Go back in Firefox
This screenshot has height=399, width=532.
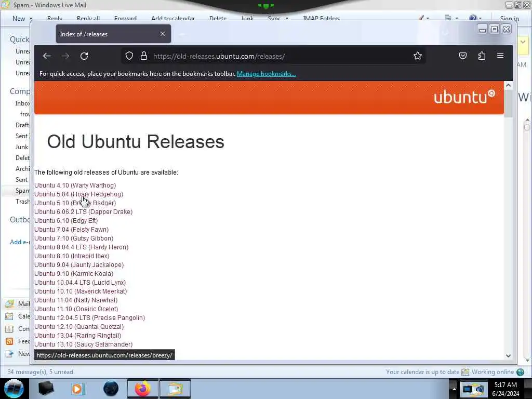(47, 56)
